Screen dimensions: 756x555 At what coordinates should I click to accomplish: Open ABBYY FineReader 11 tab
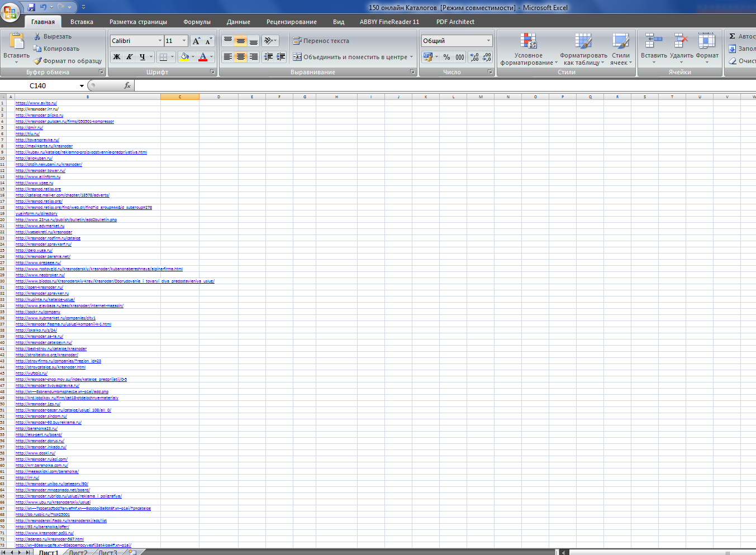pyautogui.click(x=389, y=22)
